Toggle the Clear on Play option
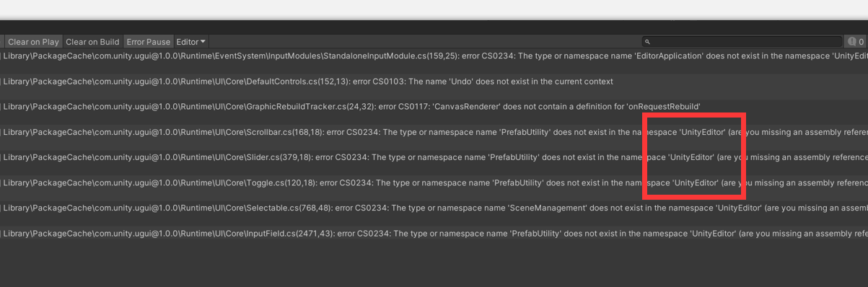Image resolution: width=868 pixels, height=287 pixels. pyautogui.click(x=33, y=42)
